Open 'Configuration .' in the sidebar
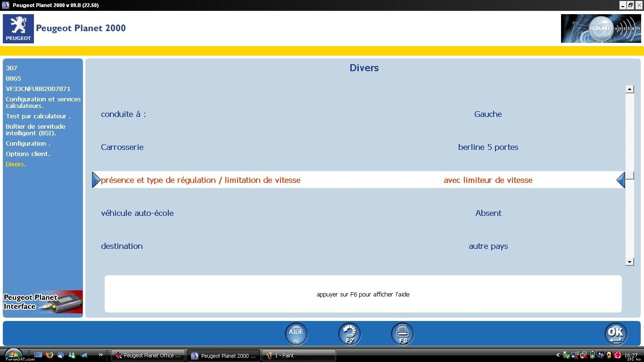The image size is (644, 362). 28,143
